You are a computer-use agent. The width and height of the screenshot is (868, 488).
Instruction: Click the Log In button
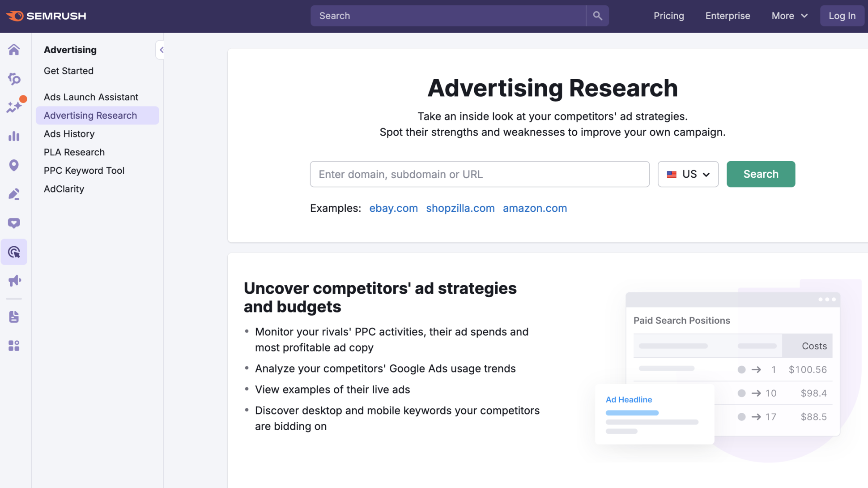click(x=842, y=16)
